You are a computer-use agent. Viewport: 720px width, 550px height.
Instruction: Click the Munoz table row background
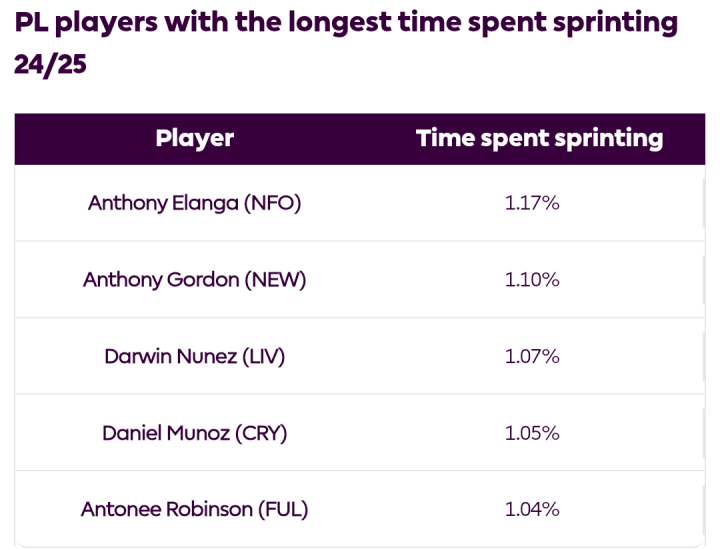click(x=360, y=433)
